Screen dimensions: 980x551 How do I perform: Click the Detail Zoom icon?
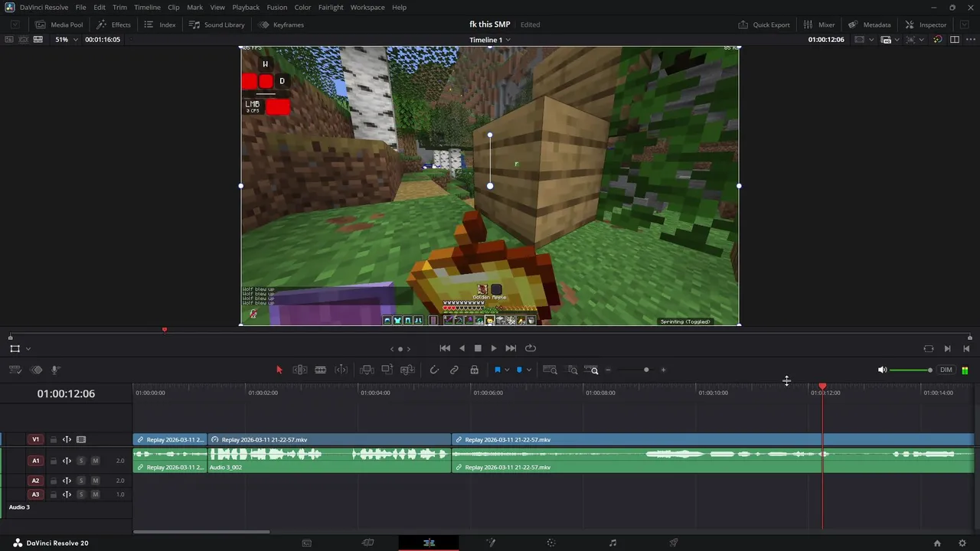(573, 370)
